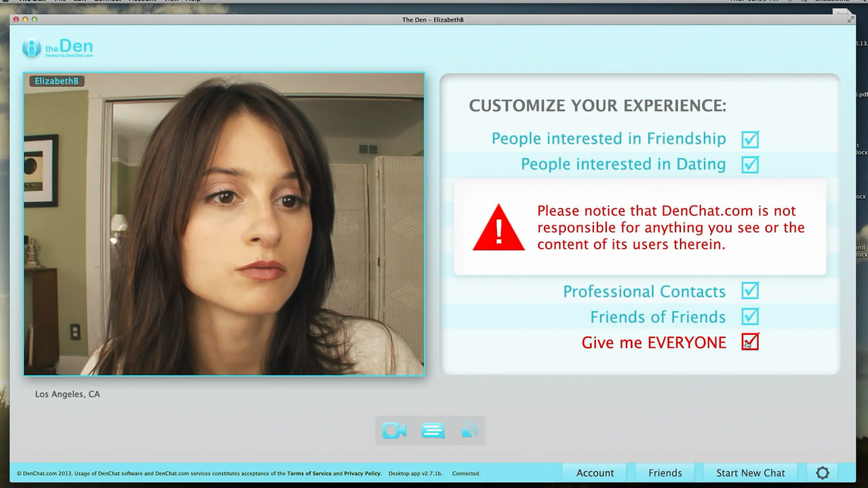
Task: Click the theDen logo
Action: [58, 48]
